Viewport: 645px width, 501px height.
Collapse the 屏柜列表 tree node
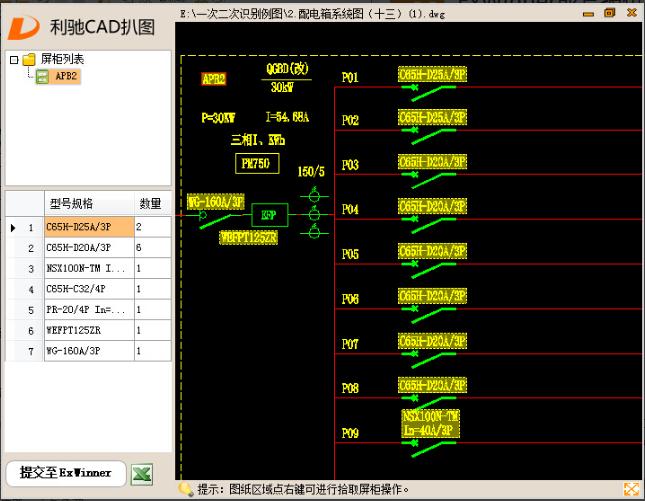click(x=13, y=59)
